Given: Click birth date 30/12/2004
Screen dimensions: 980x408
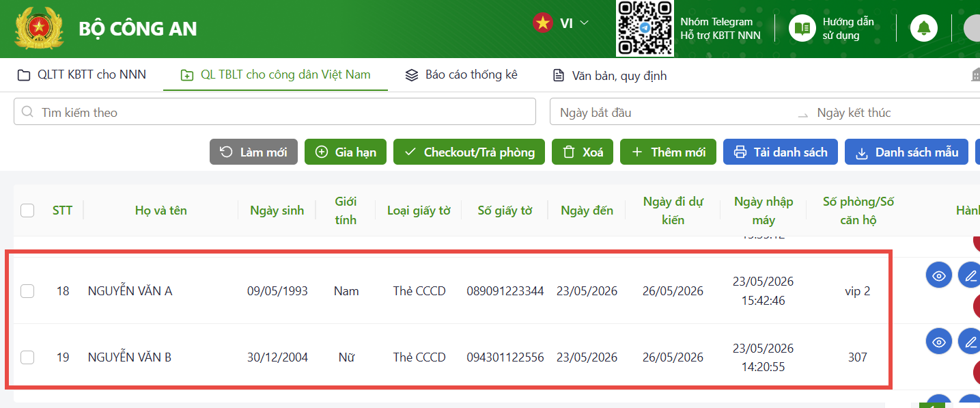Looking at the screenshot, I should tap(277, 357).
